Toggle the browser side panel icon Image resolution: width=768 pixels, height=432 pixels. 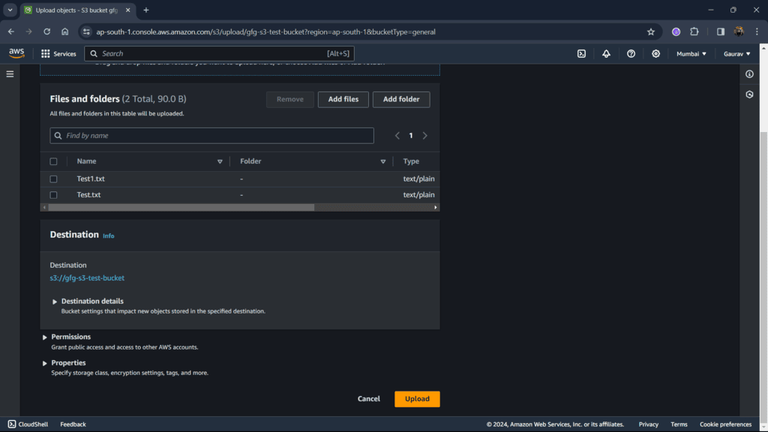(x=720, y=32)
